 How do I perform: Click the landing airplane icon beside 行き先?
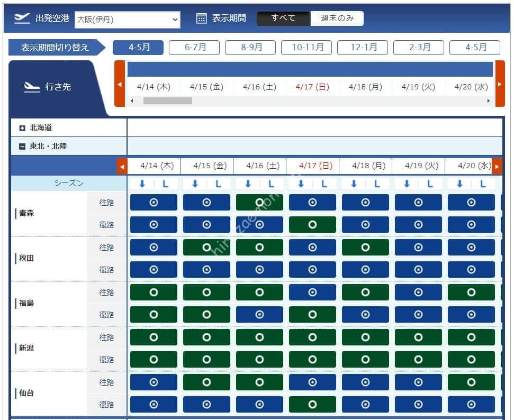[x=32, y=87]
